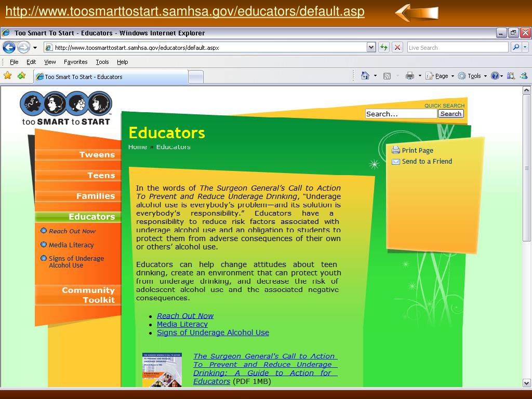The image size is (532, 399).
Task: Click the Internet Explorer icon in title bar
Action: (6, 33)
